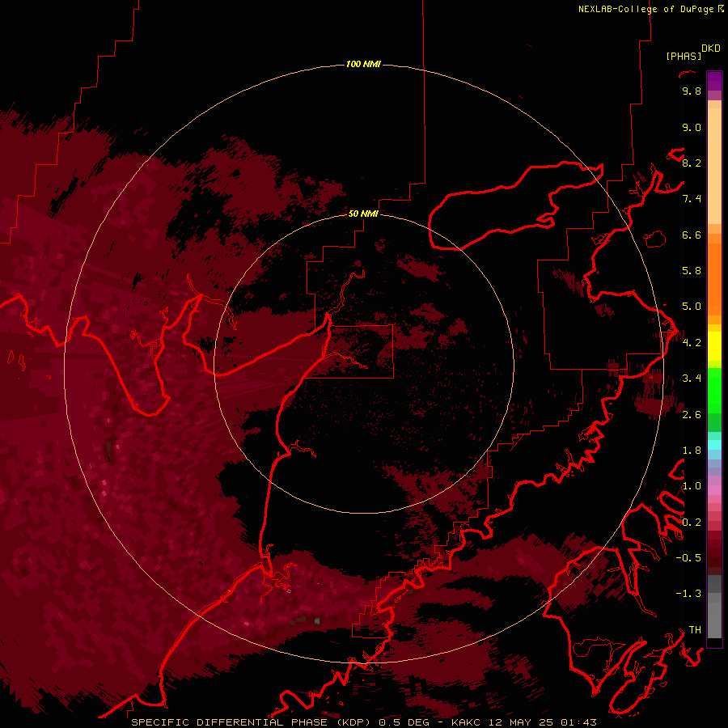
Task: Click the yellow segment of the color scale
Action: click(714, 346)
